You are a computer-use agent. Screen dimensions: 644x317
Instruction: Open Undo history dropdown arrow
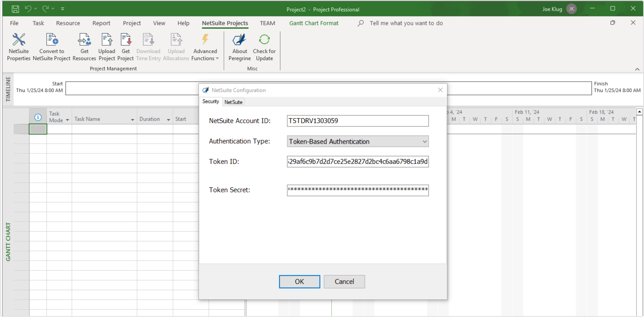35,9
